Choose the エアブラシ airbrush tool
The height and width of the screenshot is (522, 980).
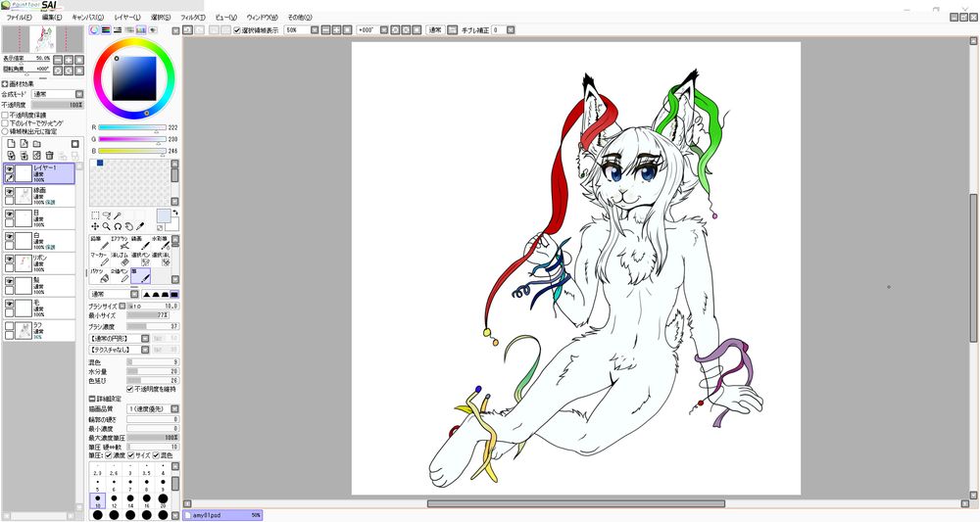120,243
